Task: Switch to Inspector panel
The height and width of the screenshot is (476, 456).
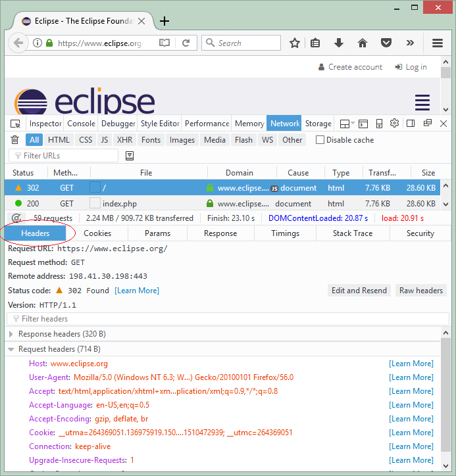Action: pos(45,124)
